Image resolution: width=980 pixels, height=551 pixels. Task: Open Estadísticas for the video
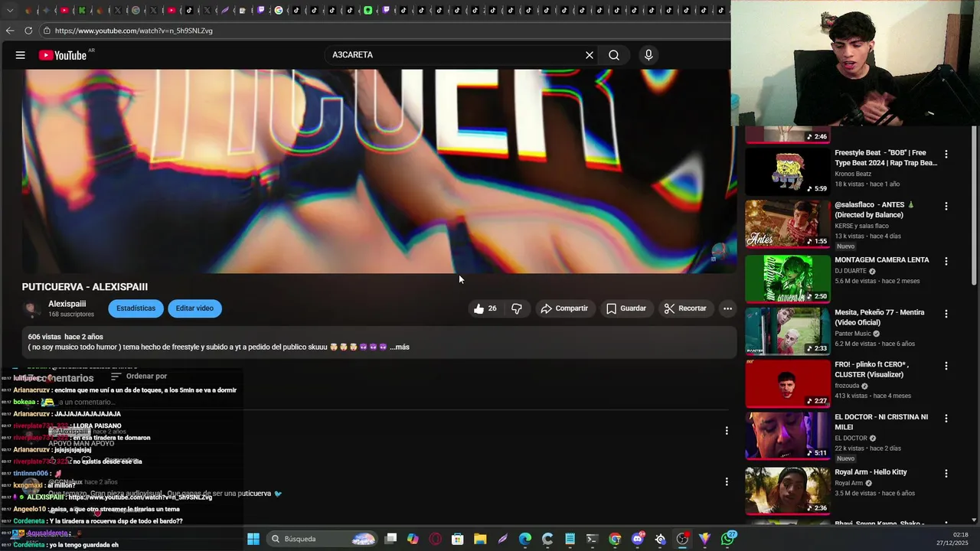136,308
